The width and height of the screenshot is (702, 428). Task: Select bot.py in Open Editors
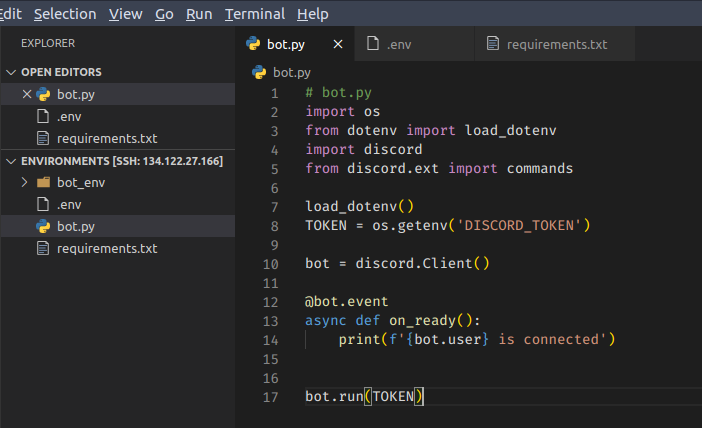[76, 94]
